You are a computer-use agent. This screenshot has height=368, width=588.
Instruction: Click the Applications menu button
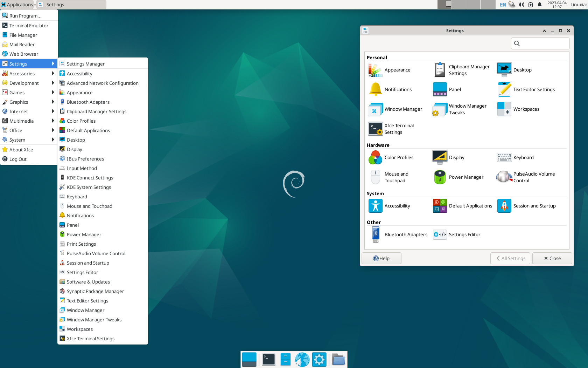[17, 5]
